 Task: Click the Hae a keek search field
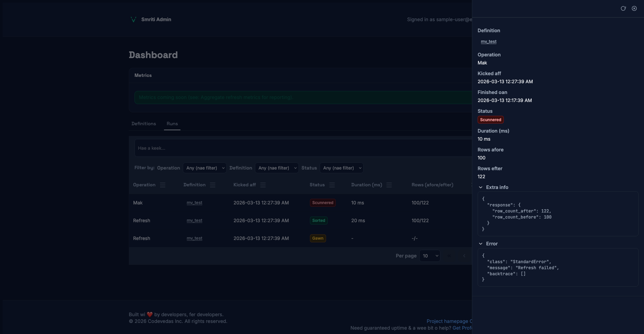pyautogui.click(x=302, y=148)
